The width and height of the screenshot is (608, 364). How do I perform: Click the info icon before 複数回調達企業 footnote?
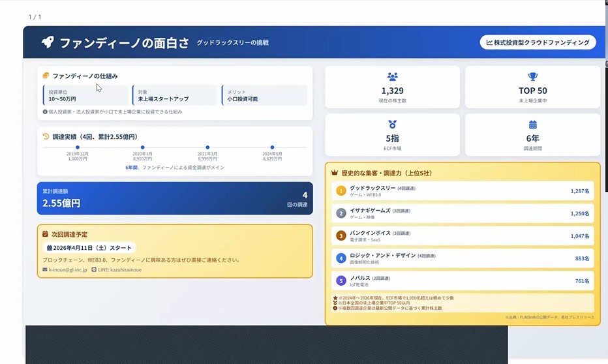point(335,308)
